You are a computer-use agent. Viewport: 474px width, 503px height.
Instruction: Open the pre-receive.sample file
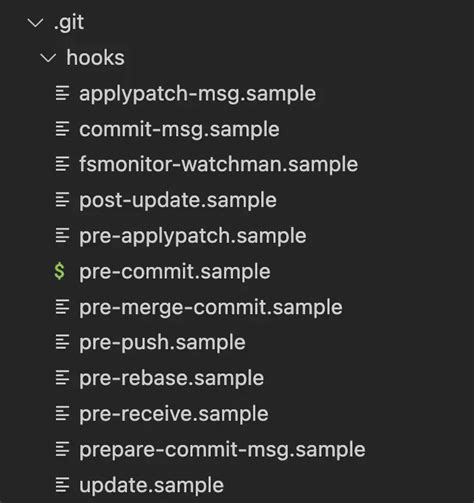174,415
